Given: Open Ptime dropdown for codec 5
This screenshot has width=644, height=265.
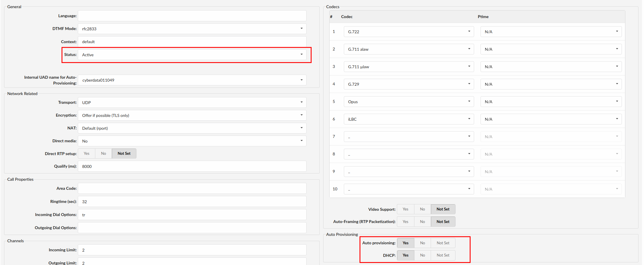Looking at the screenshot, I should [551, 102].
